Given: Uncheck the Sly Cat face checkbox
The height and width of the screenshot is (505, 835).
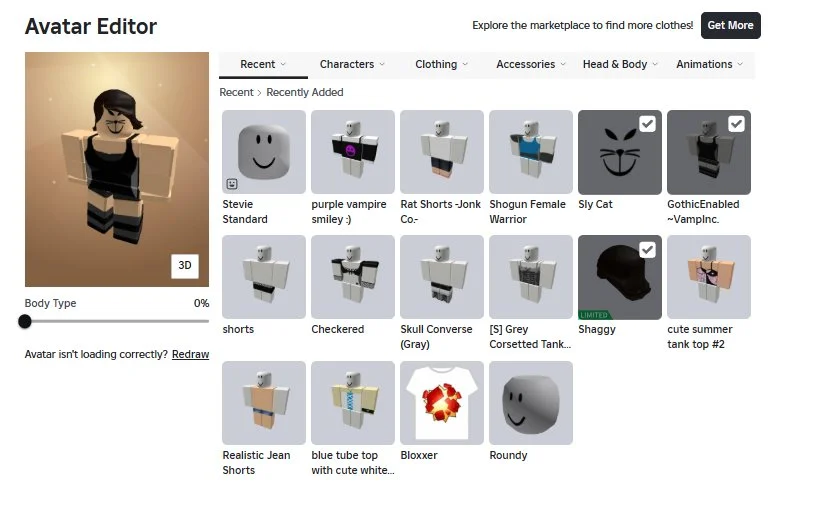Looking at the screenshot, I should pos(647,124).
